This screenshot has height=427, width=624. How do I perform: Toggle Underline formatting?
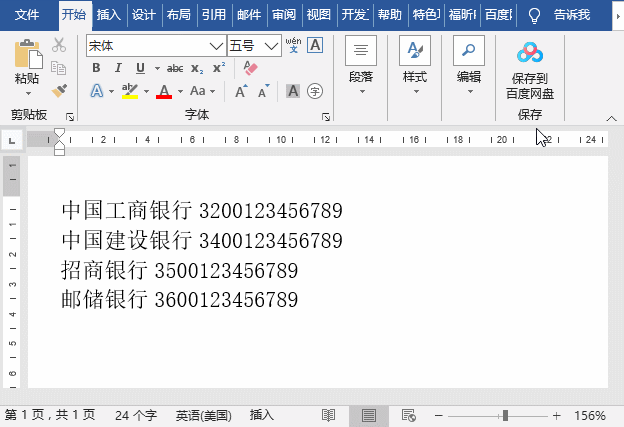click(x=140, y=68)
